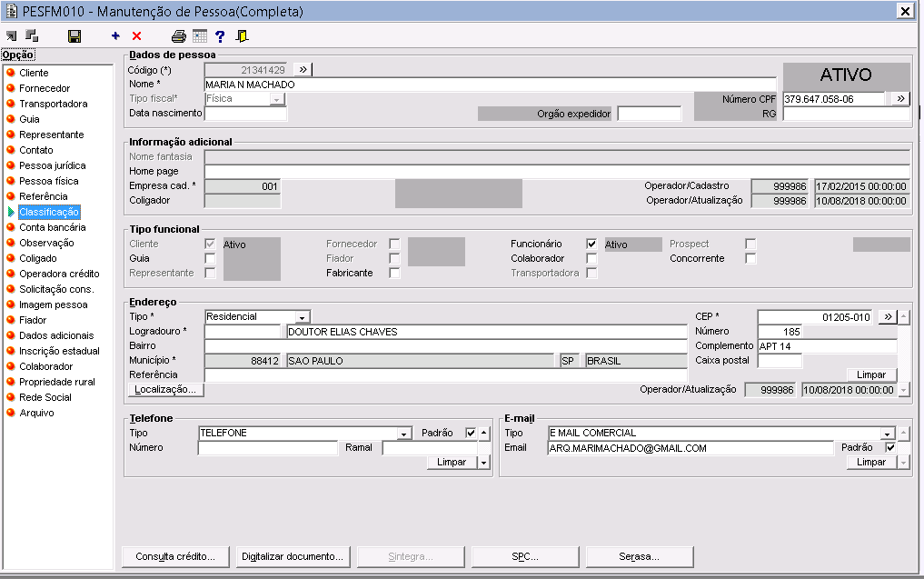
Task: Expand the E-mail Tipo dropdown
Action: [x=888, y=434]
